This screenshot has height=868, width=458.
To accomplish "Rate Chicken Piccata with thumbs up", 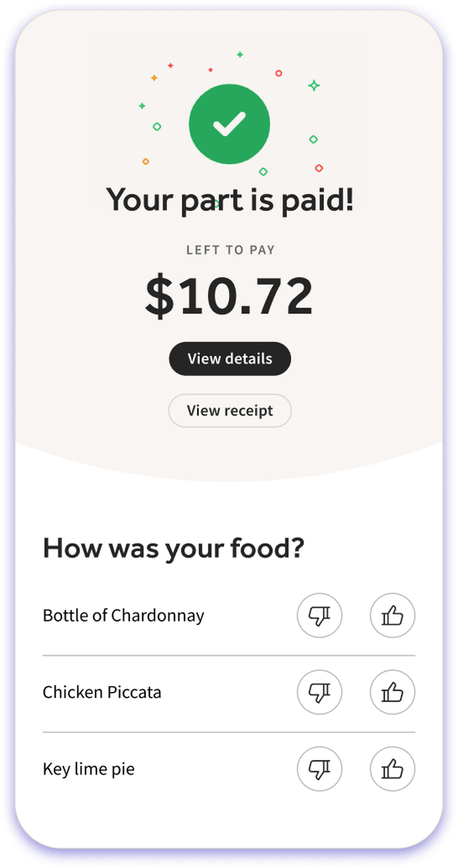I will click(x=392, y=692).
